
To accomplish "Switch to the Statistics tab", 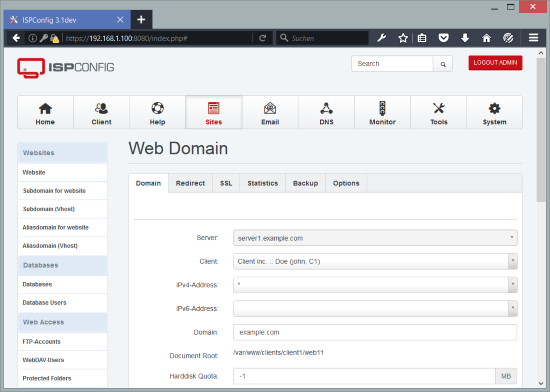I will (x=263, y=183).
